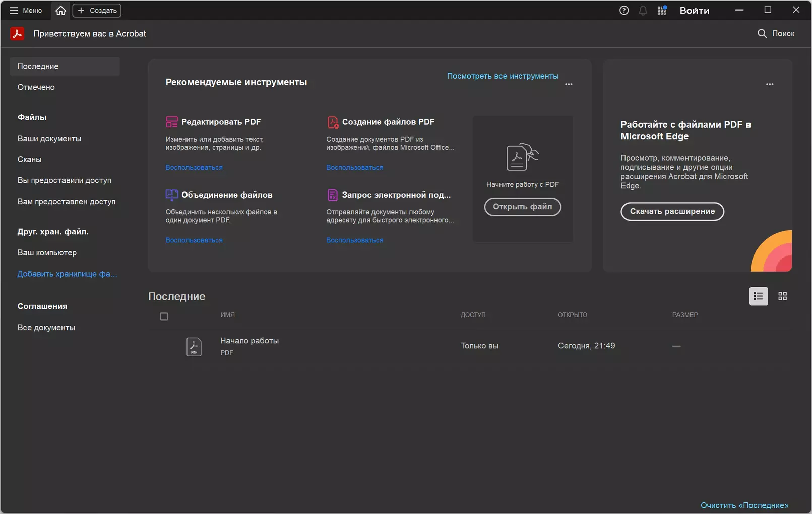Click the Сегодня, 21:49 date cell
812x514 pixels.
[x=586, y=346]
